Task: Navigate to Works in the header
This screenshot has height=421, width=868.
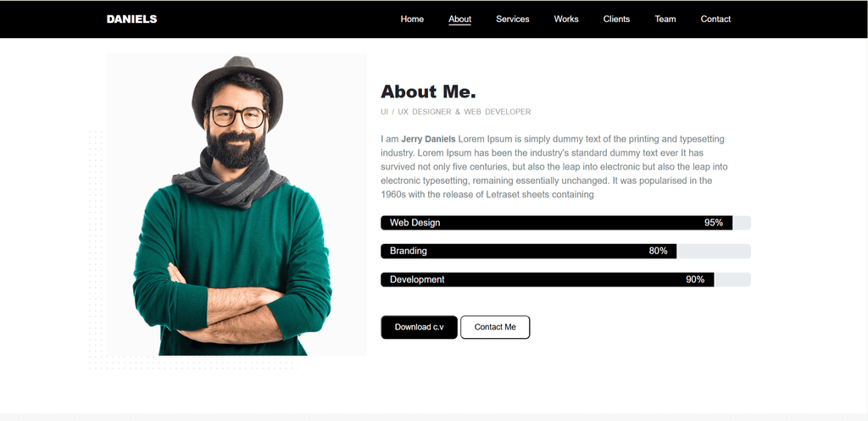Action: pyautogui.click(x=565, y=19)
